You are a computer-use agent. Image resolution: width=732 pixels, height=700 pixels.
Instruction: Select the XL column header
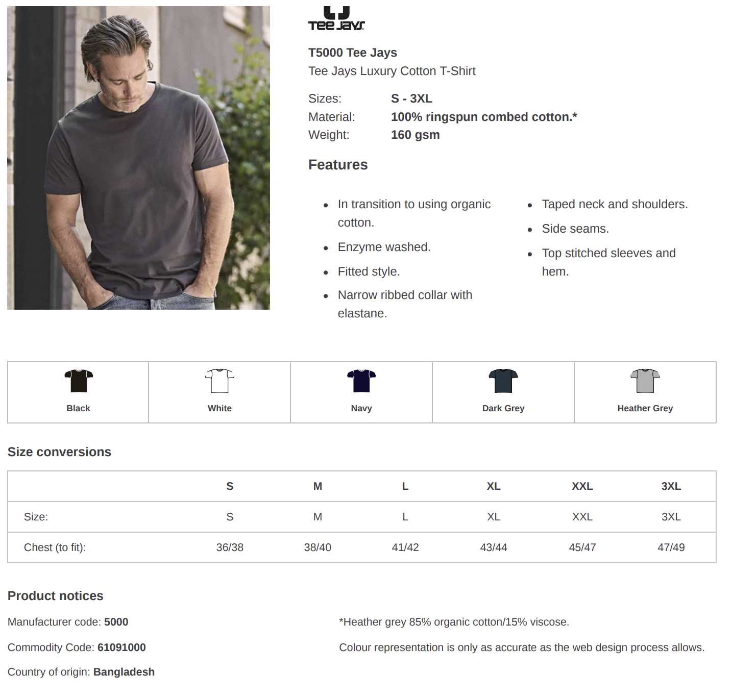(494, 486)
